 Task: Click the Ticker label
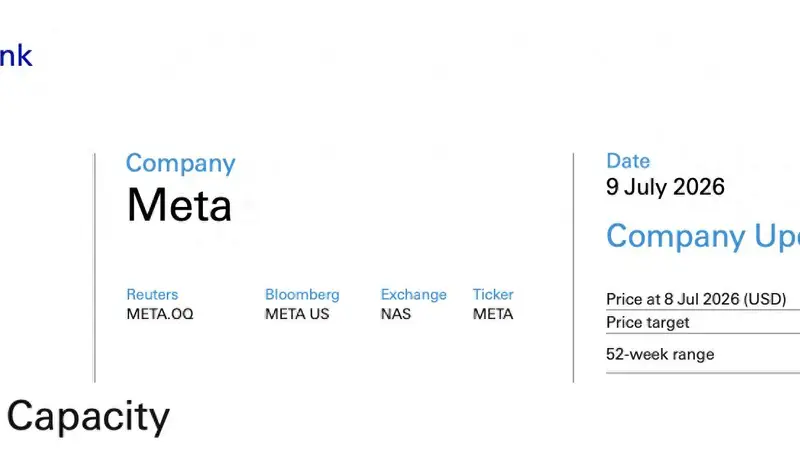tap(493, 294)
